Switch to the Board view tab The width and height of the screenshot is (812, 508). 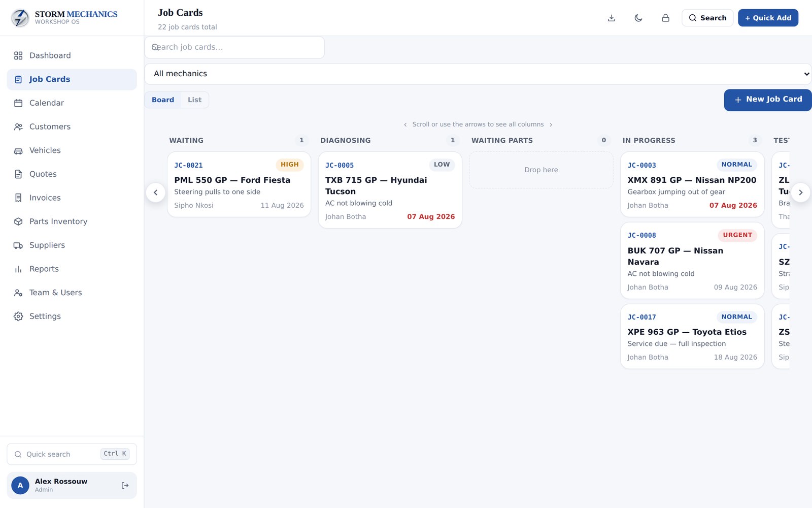(163, 100)
